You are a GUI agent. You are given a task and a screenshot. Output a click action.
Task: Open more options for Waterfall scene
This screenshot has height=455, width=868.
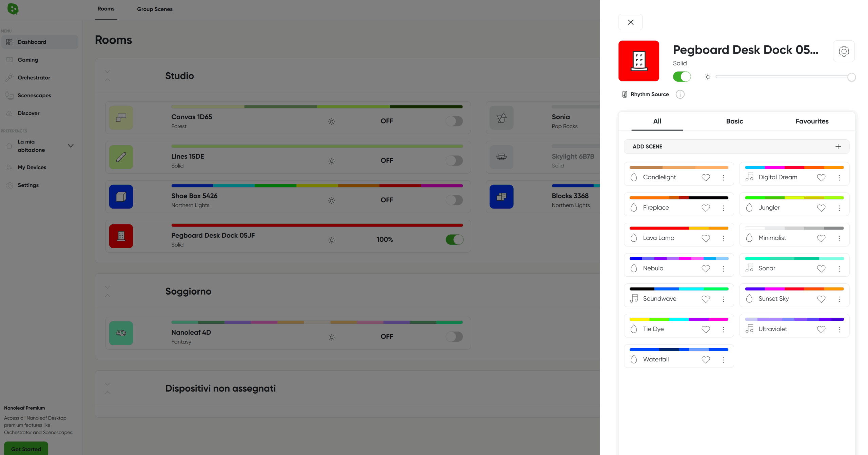(724, 359)
